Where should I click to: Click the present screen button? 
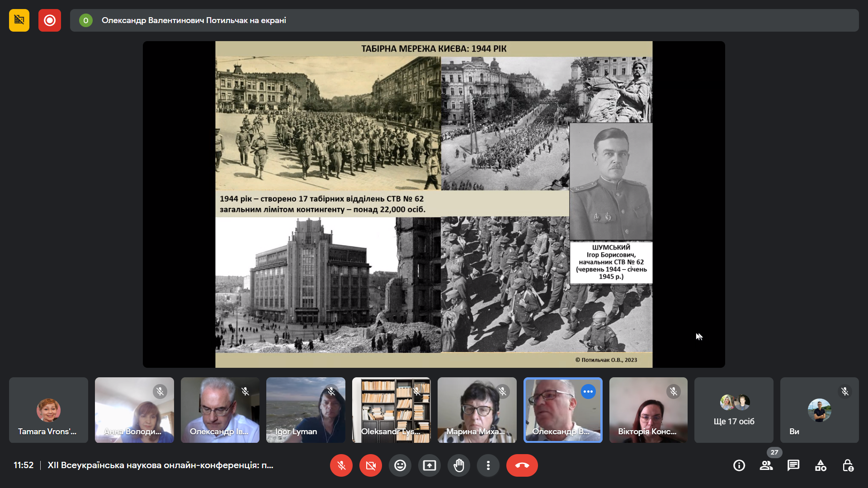pos(429,465)
